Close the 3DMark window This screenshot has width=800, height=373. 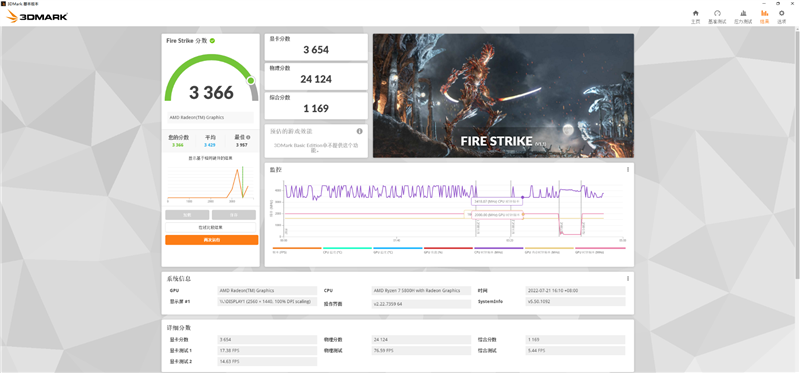click(792, 3)
